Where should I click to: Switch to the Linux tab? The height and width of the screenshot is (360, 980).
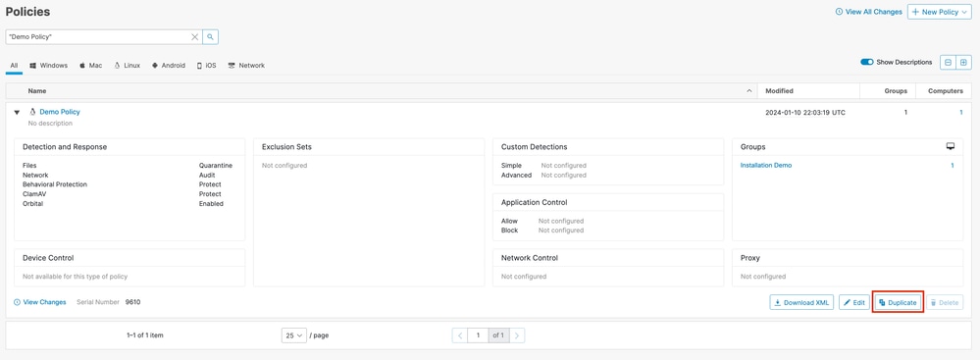128,66
